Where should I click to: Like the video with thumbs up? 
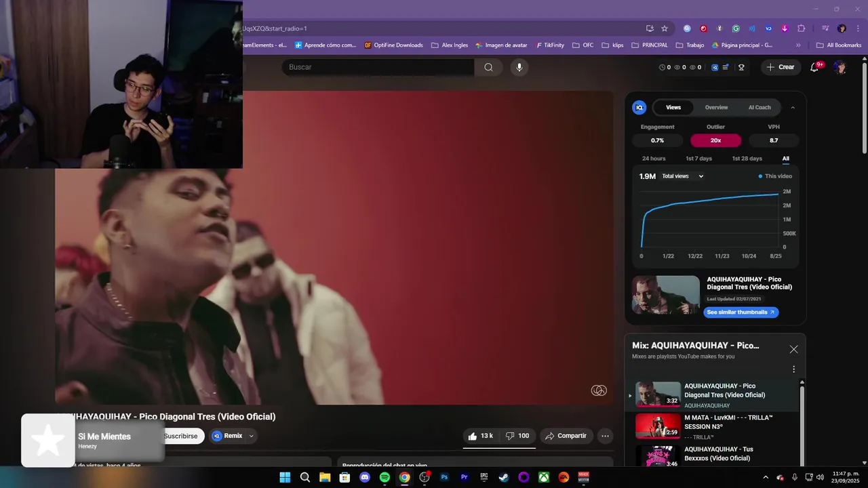[x=480, y=436]
